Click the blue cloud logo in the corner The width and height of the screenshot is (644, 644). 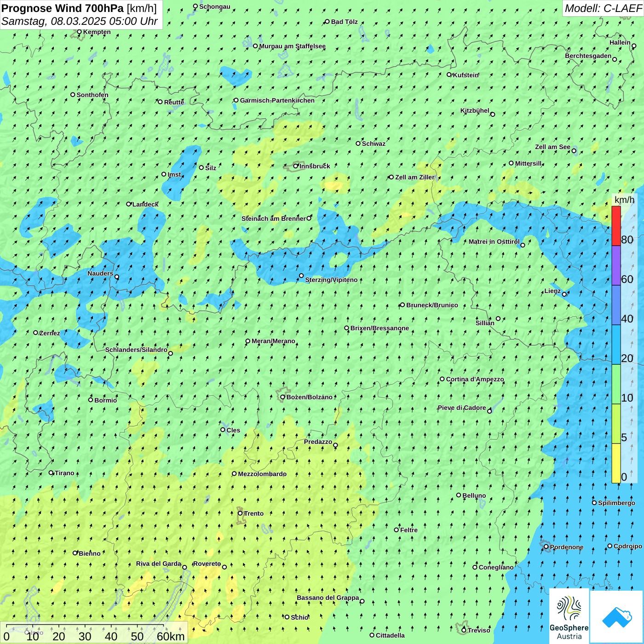(616, 617)
